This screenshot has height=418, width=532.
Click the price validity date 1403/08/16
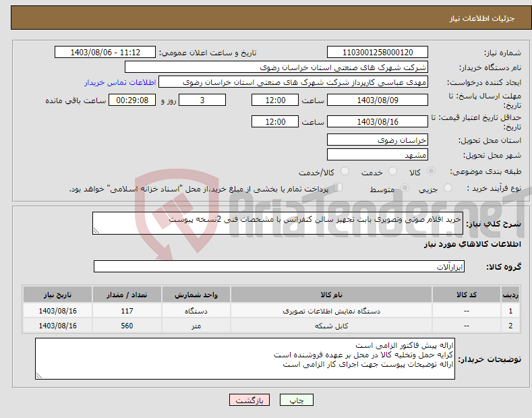(x=378, y=121)
